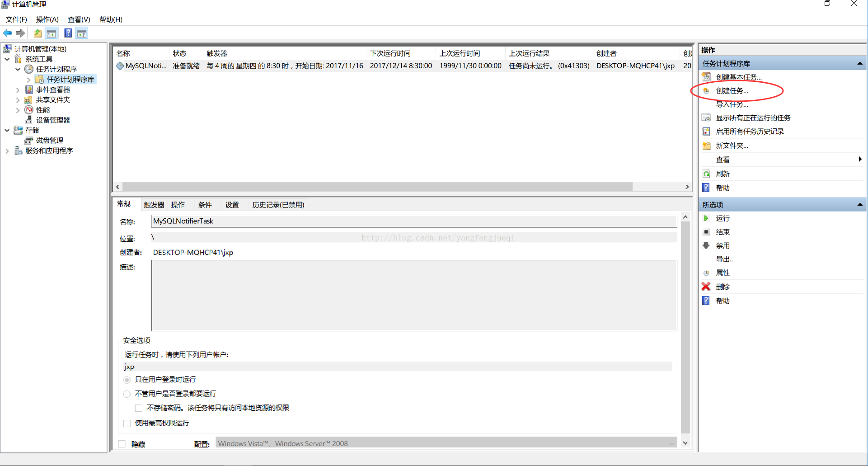The image size is (868, 466).
Task: Collapse the 系统工具 tree node
Action: [7, 59]
